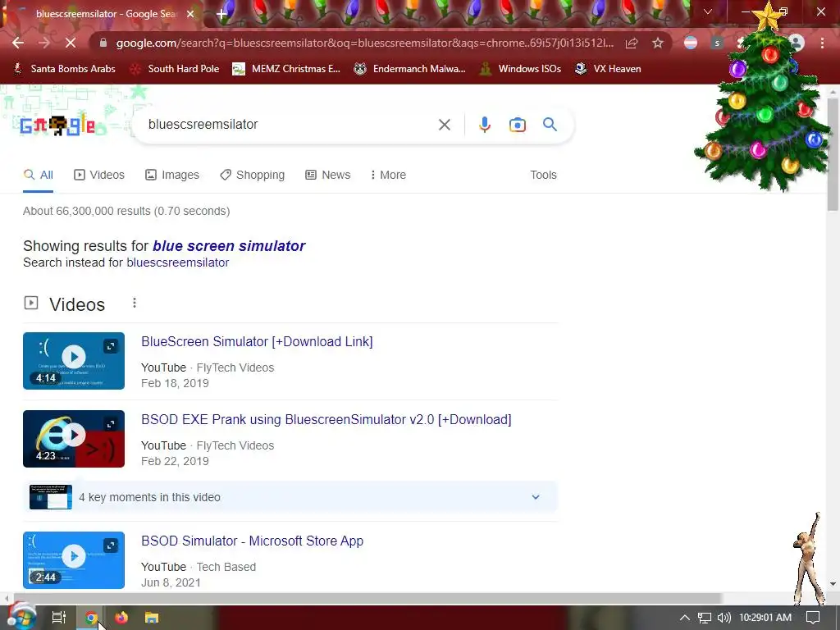This screenshot has height=630, width=840.
Task: Click the About 66,300,000 results text
Action: click(x=126, y=211)
